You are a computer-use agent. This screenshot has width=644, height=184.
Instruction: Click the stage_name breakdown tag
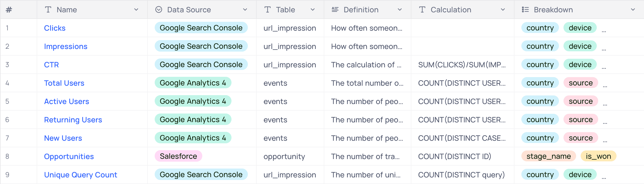(549, 156)
